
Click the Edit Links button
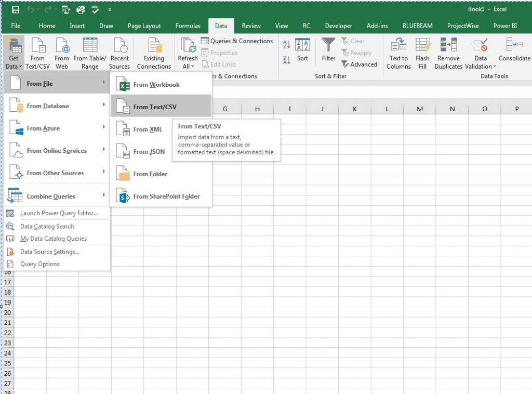[x=219, y=64]
